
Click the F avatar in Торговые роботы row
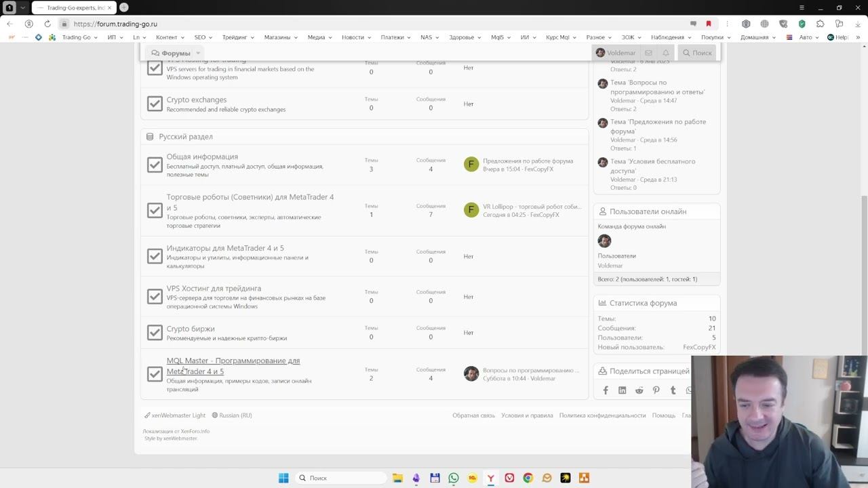click(471, 210)
